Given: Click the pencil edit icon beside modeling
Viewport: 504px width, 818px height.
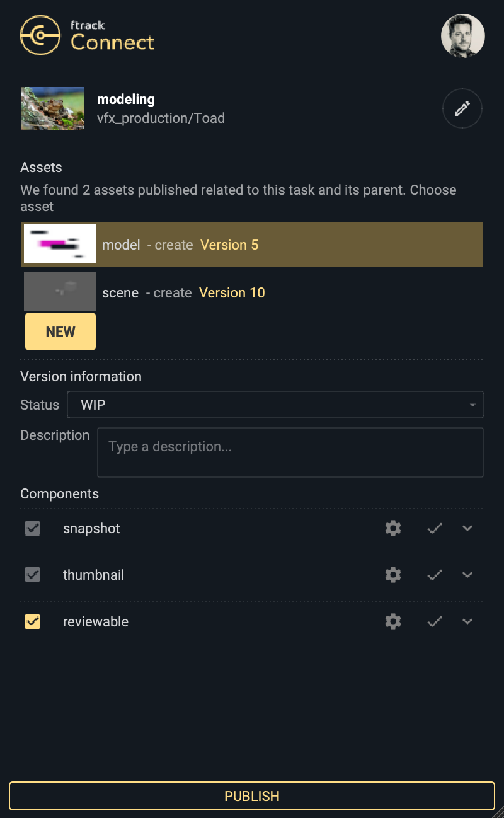Looking at the screenshot, I should tap(462, 109).
